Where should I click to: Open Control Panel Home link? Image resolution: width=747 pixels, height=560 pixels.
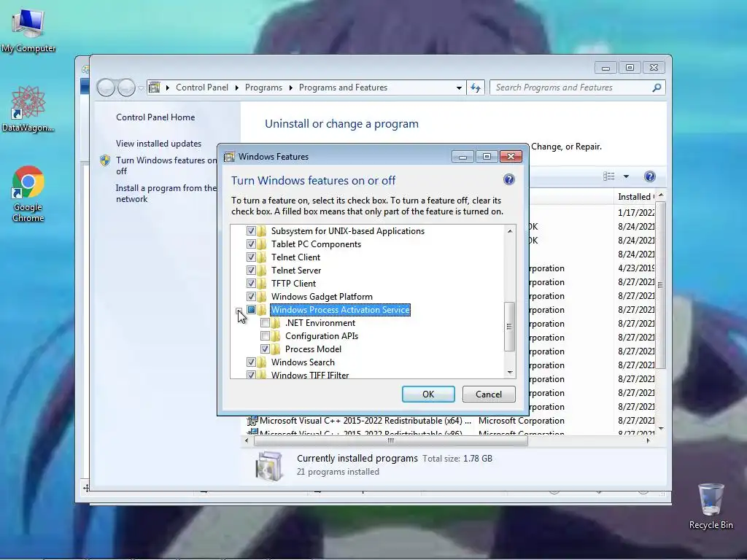tap(155, 117)
